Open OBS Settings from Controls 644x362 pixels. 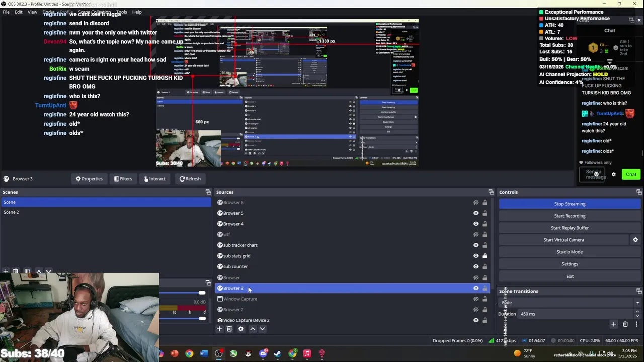click(570, 264)
